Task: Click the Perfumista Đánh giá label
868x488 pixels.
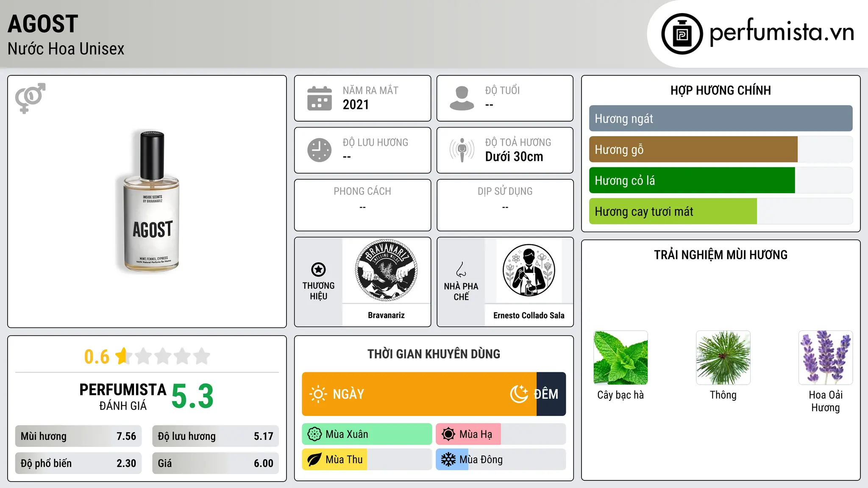Action: [123, 396]
